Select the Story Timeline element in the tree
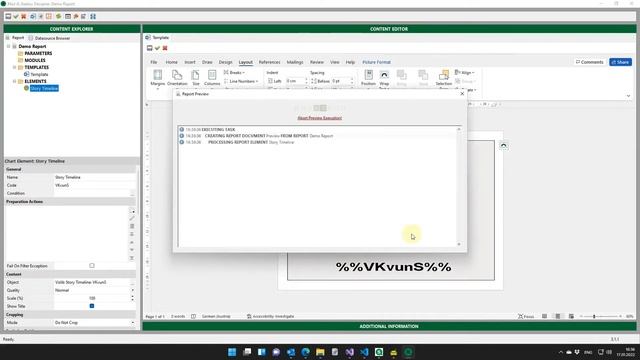Viewport: 640px width, 360px height. coord(44,89)
